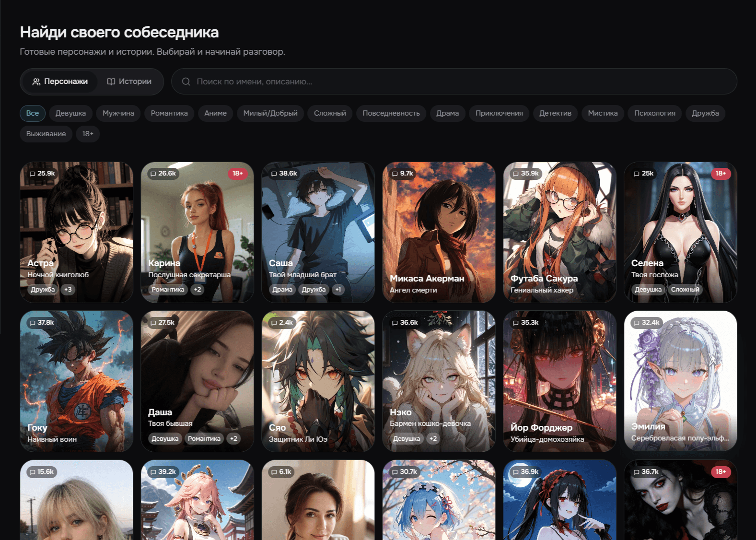Click the 25k chat count on Селена card

click(x=644, y=174)
